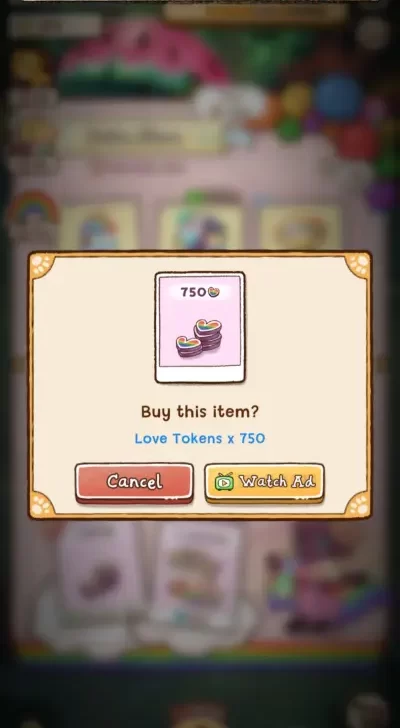Click the Cancel button

click(134, 483)
